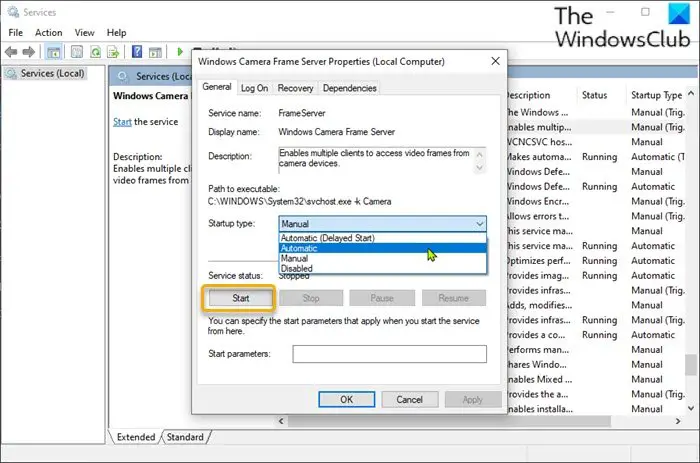
Task: Switch to the Dependencies tab
Action: (350, 88)
